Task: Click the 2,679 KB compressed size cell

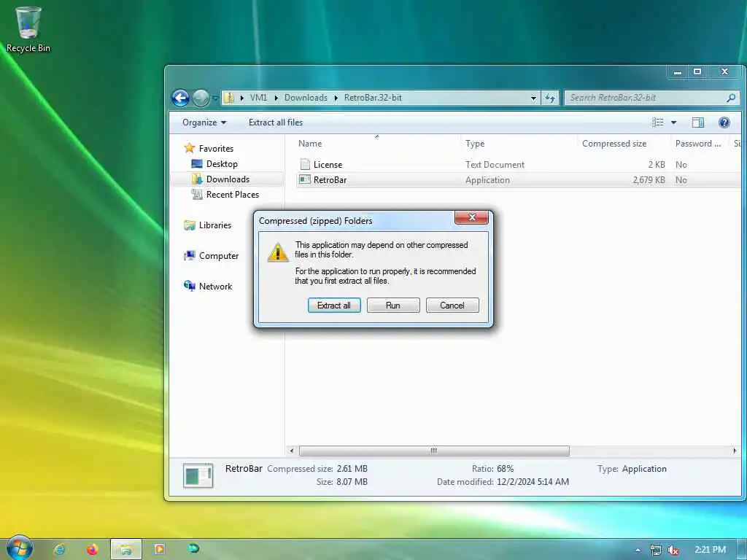Action: point(649,180)
